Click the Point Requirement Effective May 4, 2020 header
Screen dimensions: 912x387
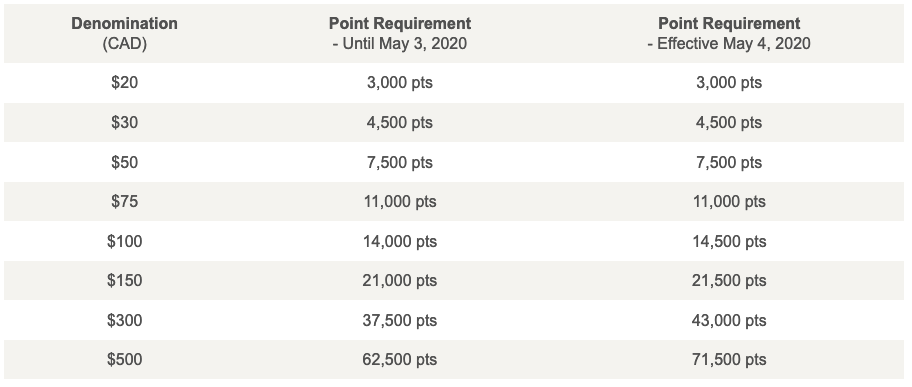(x=729, y=34)
